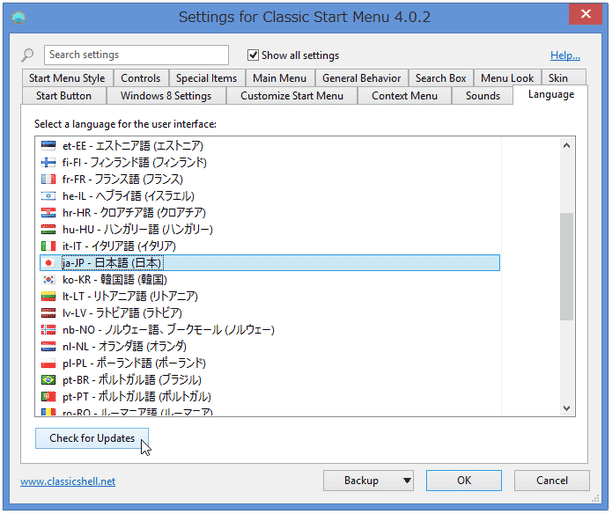612x514 pixels.
Task: Click the Check for Updates button
Action: point(92,438)
